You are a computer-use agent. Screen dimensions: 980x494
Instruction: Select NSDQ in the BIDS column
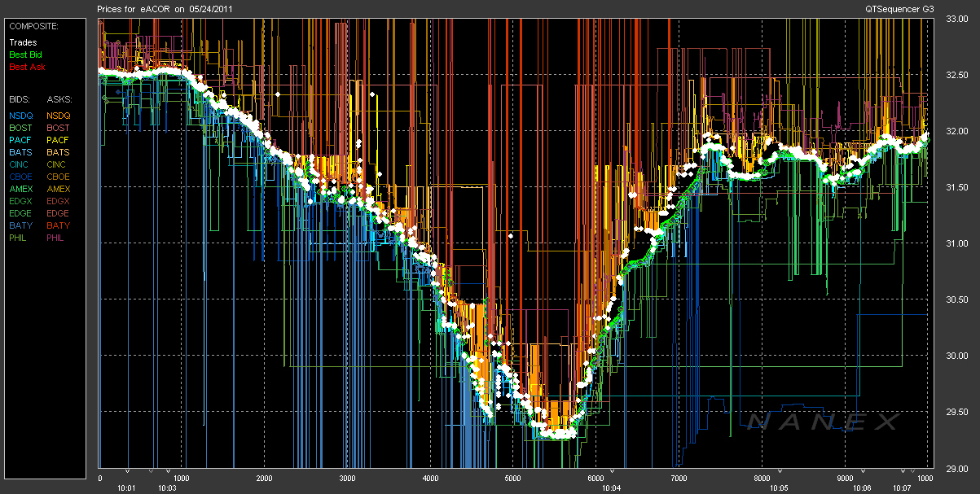click(x=21, y=116)
